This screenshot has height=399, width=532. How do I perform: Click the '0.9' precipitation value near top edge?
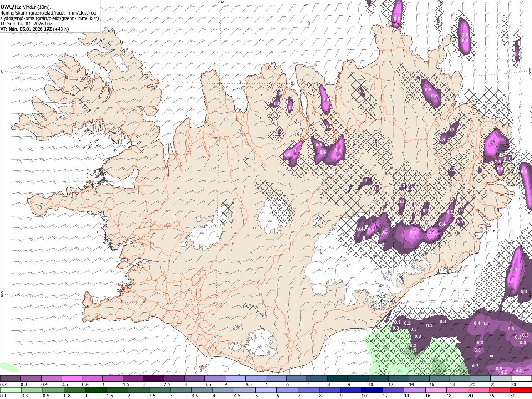(397, 19)
